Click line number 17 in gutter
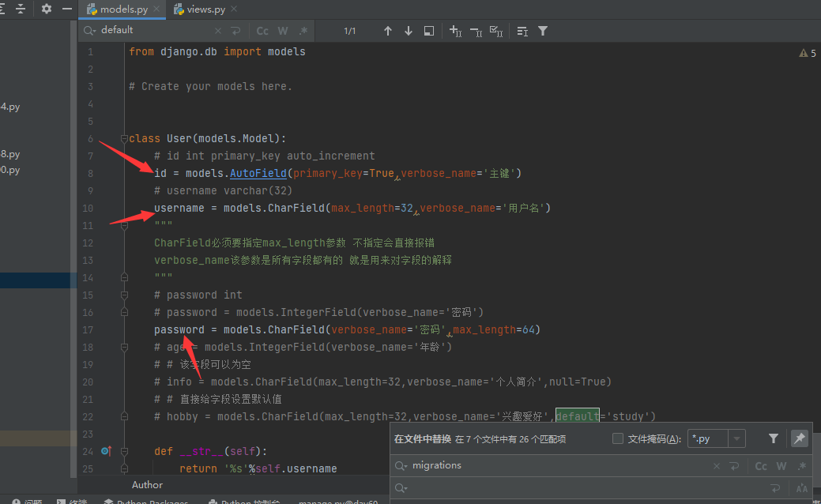Image resolution: width=821 pixels, height=504 pixels. (x=88, y=329)
